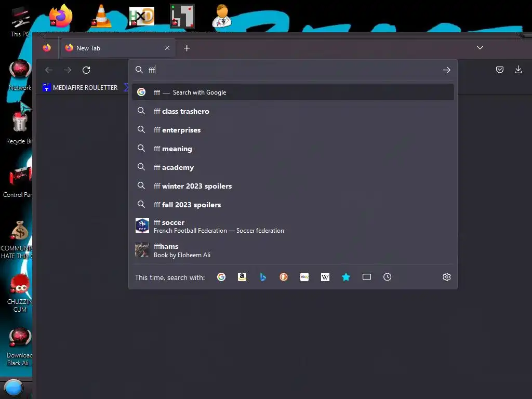Choose suggestion fff academy

tap(293, 167)
